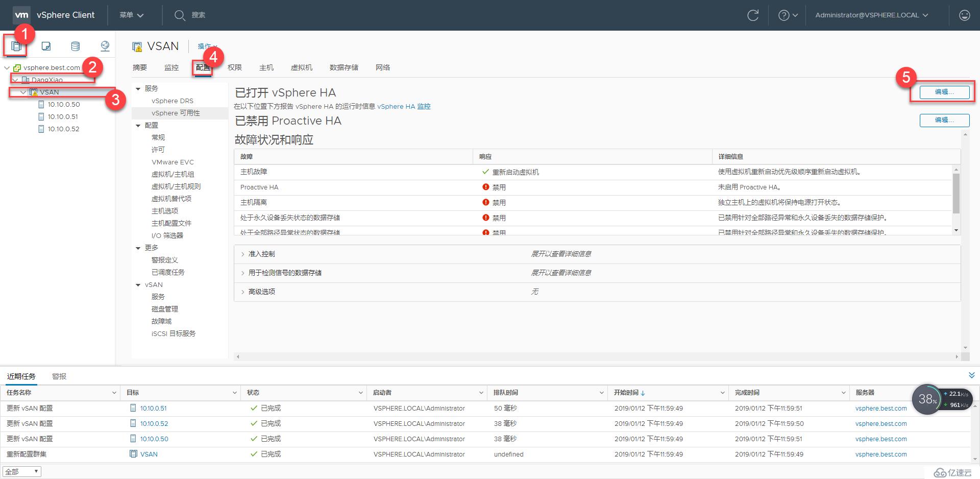
Task: Select 故障域 under vSAN
Action: 161,321
